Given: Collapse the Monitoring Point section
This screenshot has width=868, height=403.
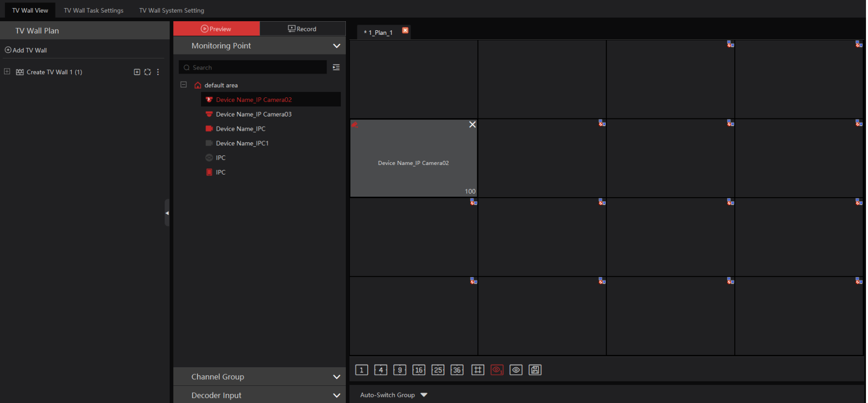Looking at the screenshot, I should (336, 46).
